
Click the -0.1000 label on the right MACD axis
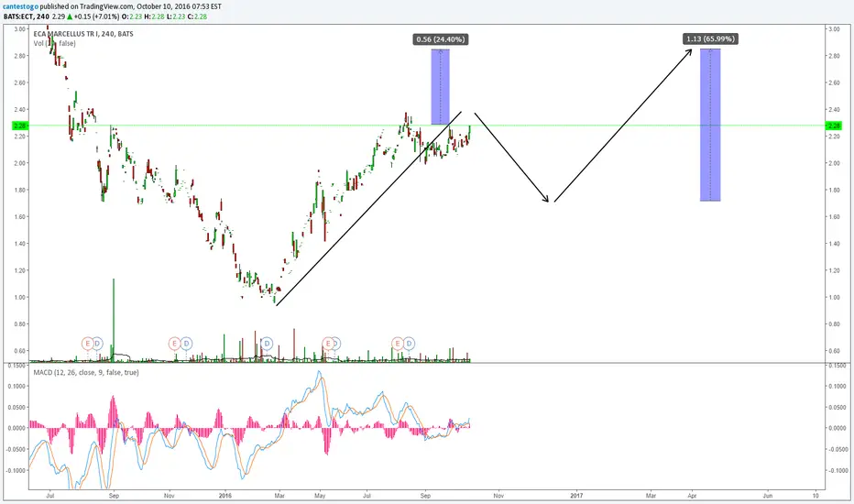click(838, 470)
